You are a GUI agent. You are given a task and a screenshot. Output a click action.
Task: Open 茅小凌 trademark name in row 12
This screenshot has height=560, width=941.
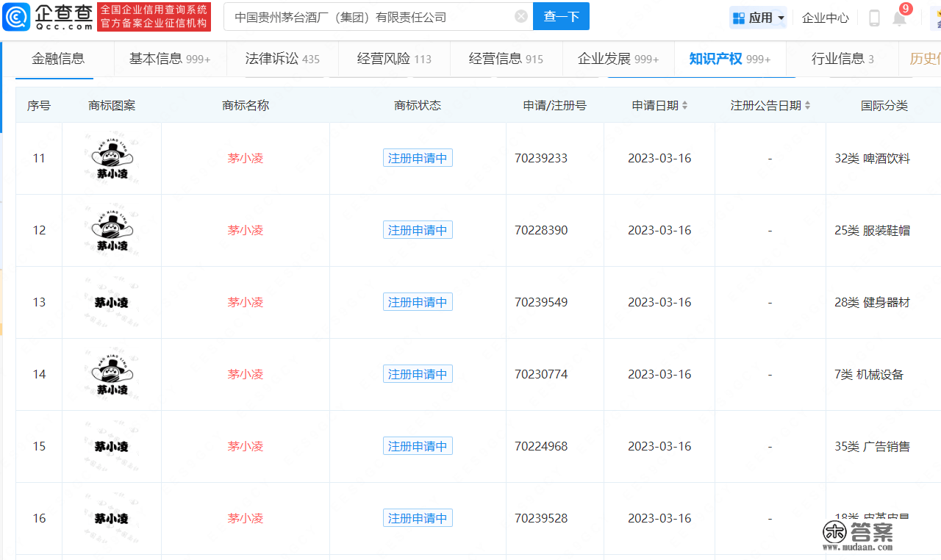click(246, 230)
